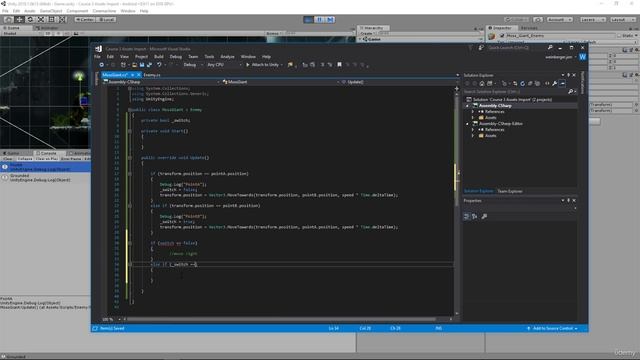Select the Unity Hand tool

click(8, 19)
